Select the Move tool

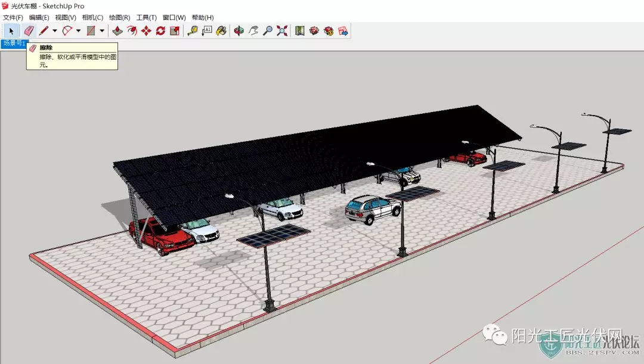tap(146, 31)
